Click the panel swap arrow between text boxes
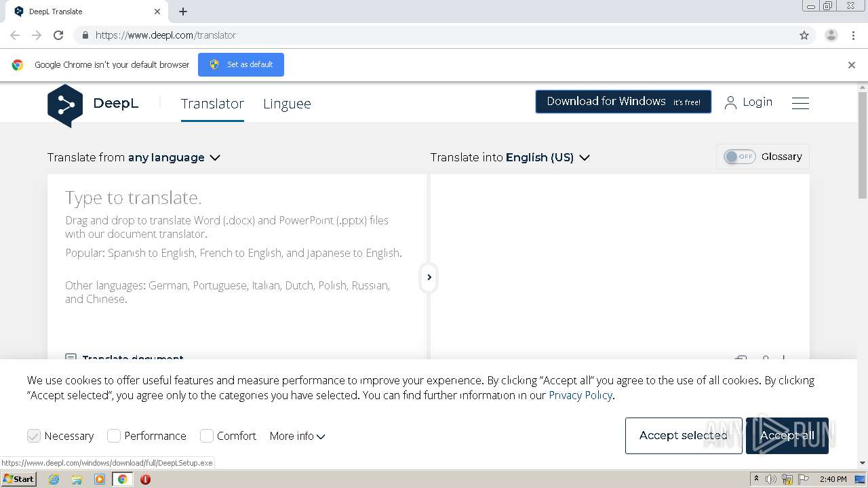868x488 pixels. [429, 277]
